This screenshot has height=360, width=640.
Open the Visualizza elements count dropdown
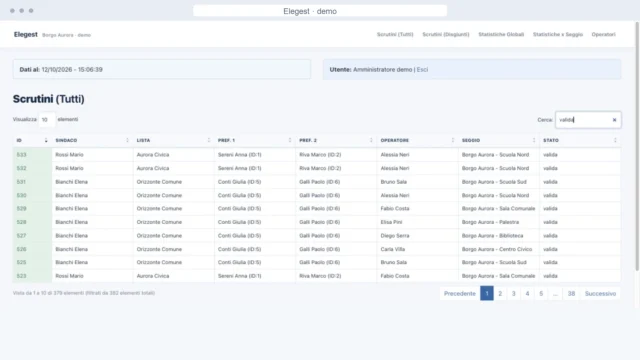47,120
